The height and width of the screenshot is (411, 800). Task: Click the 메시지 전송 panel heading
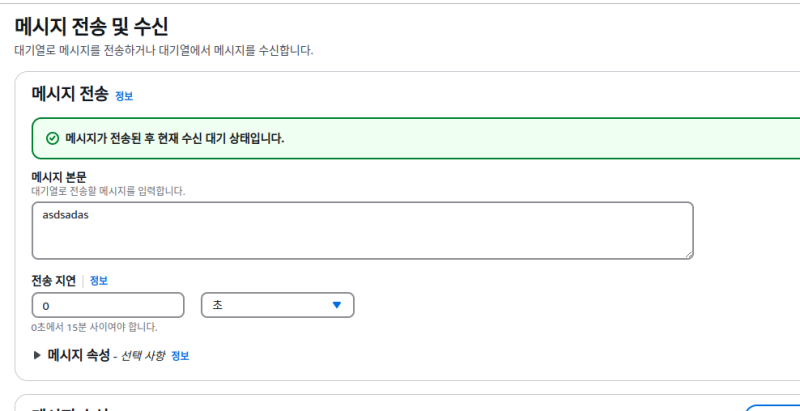pyautogui.click(x=69, y=95)
